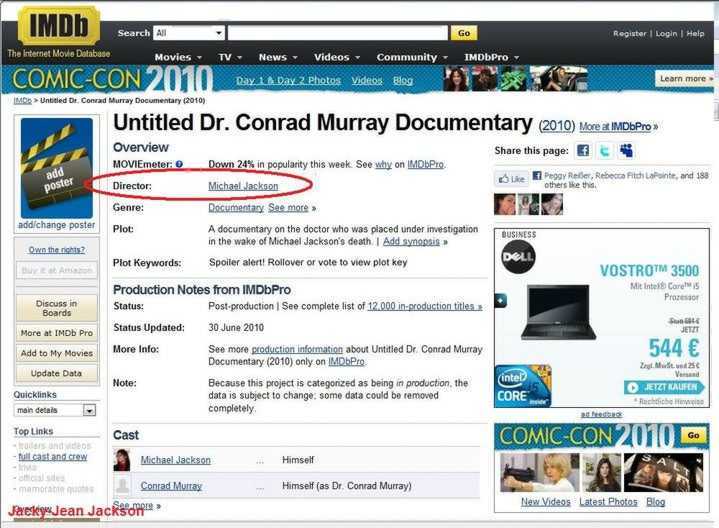Click the Facebook Like thumbs-up button
This screenshot has height=528, width=719.
511,179
